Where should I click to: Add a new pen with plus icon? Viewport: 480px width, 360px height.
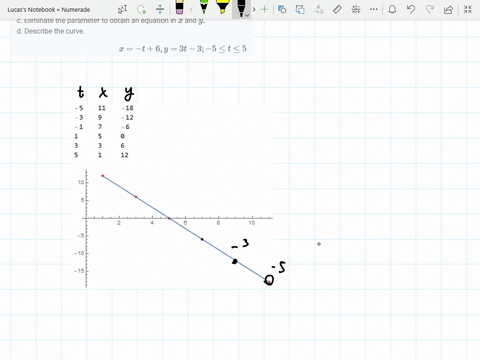(264, 9)
